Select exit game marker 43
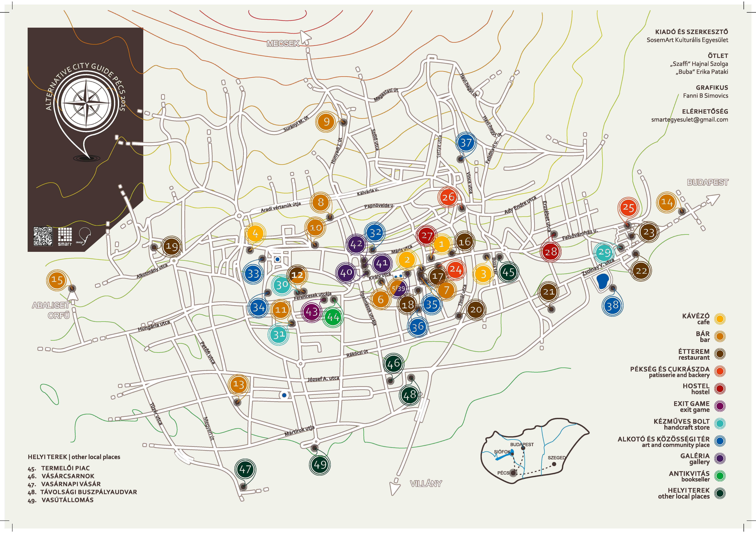This screenshot has width=756, height=533. point(311,312)
